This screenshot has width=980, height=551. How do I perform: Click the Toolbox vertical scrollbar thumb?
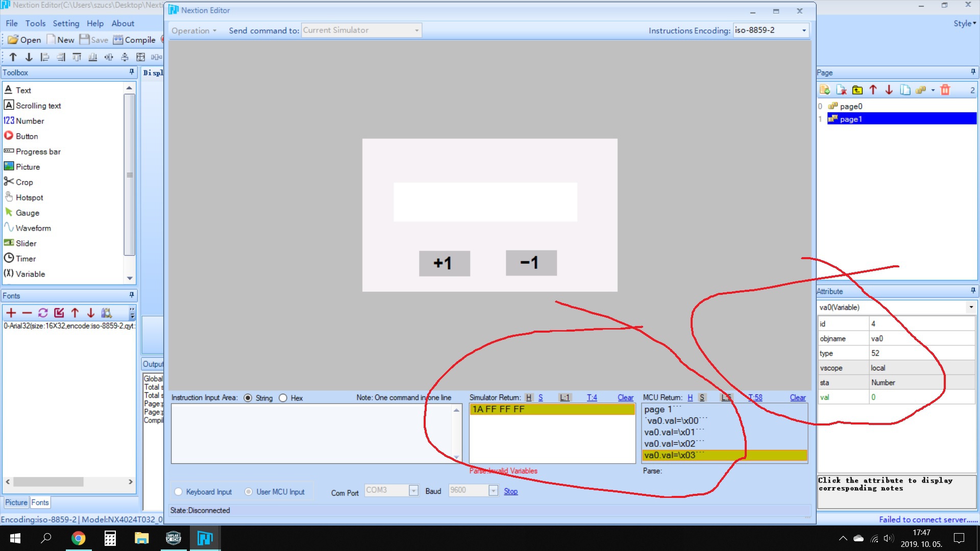click(x=130, y=174)
